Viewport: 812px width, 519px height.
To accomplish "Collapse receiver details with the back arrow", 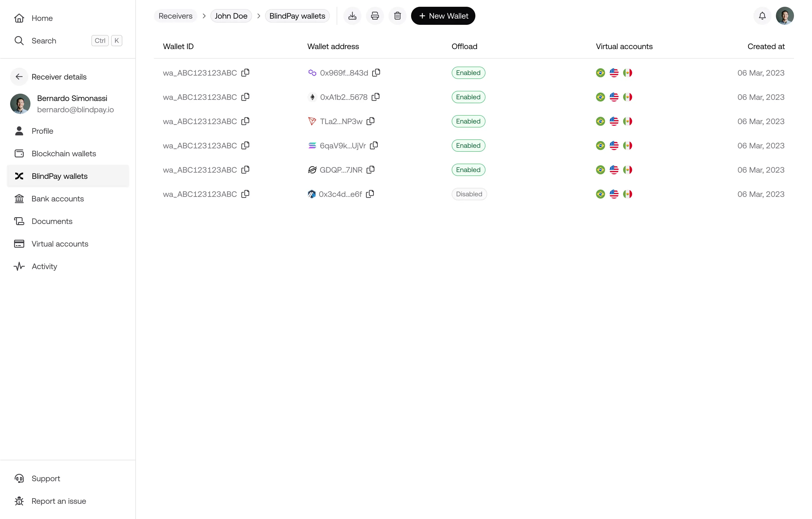I will pyautogui.click(x=19, y=77).
